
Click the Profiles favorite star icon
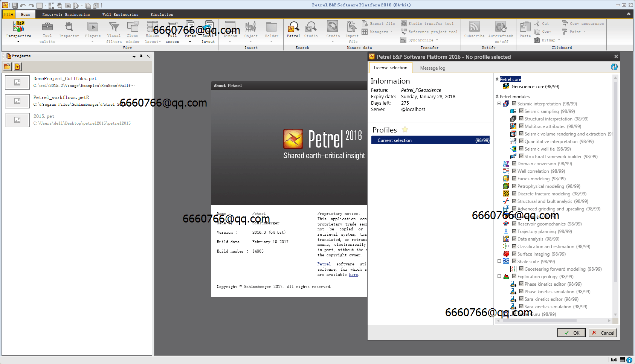(x=405, y=129)
